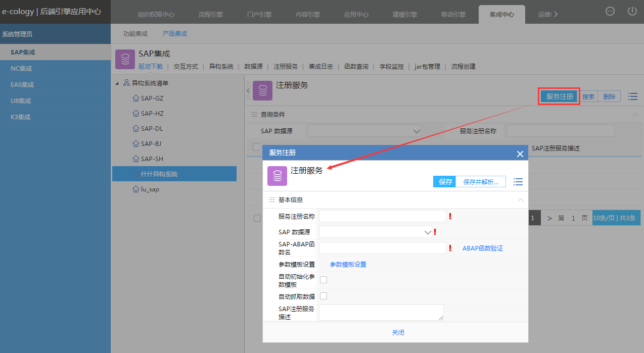Open list menu icon in 服务注册 dialog

(x=518, y=182)
